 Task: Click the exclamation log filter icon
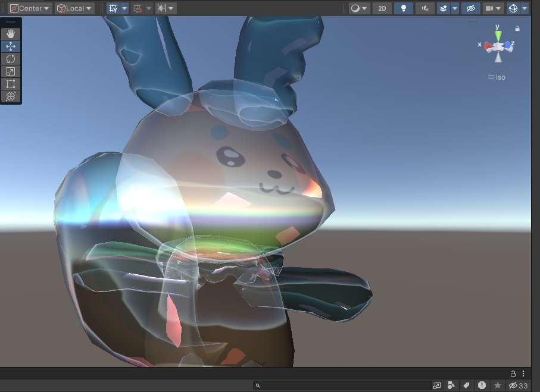pyautogui.click(x=482, y=385)
